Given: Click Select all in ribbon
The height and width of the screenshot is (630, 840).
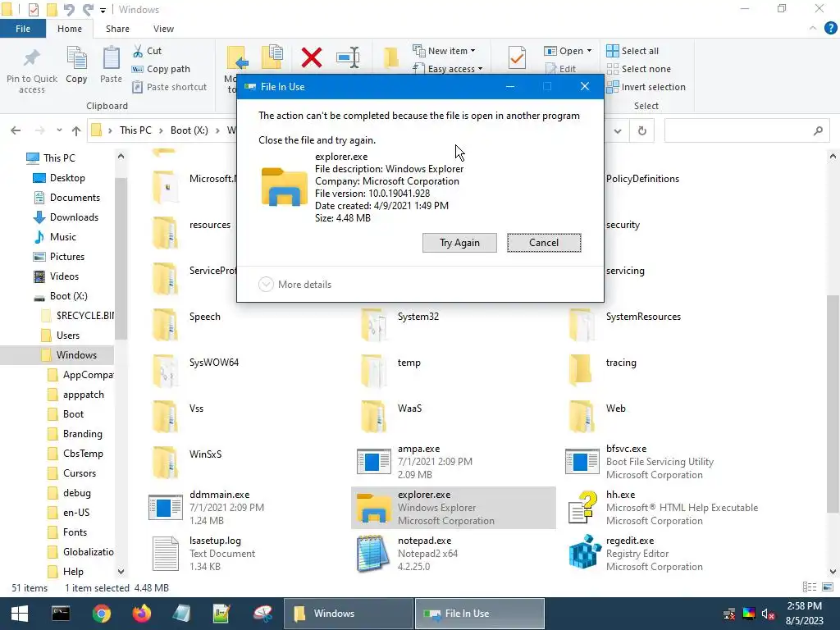Looking at the screenshot, I should 632,51.
